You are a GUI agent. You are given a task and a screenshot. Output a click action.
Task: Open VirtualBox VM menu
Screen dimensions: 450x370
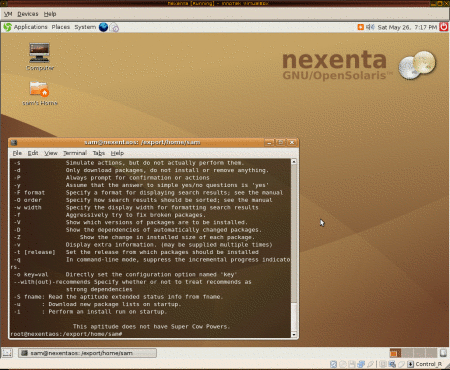[8, 14]
